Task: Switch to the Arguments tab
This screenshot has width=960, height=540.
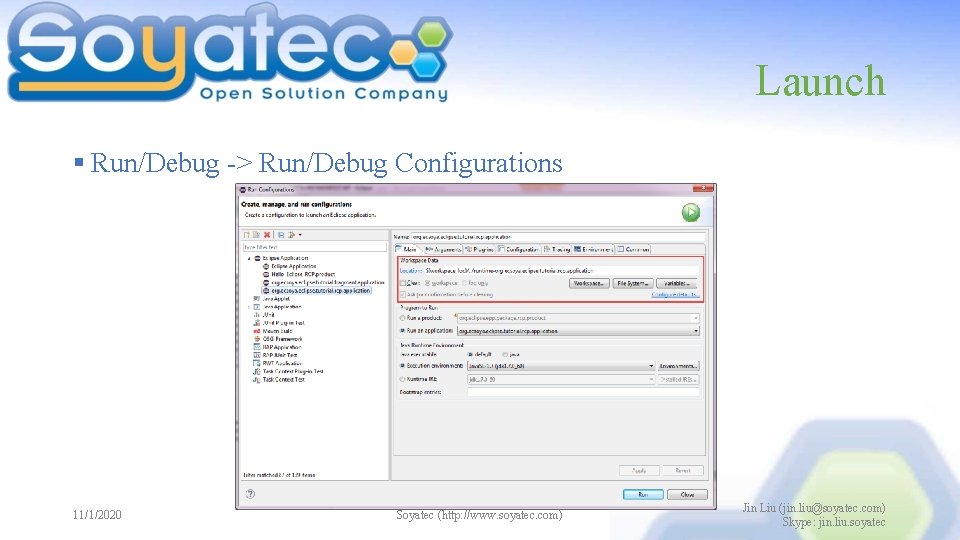Action: [443, 249]
